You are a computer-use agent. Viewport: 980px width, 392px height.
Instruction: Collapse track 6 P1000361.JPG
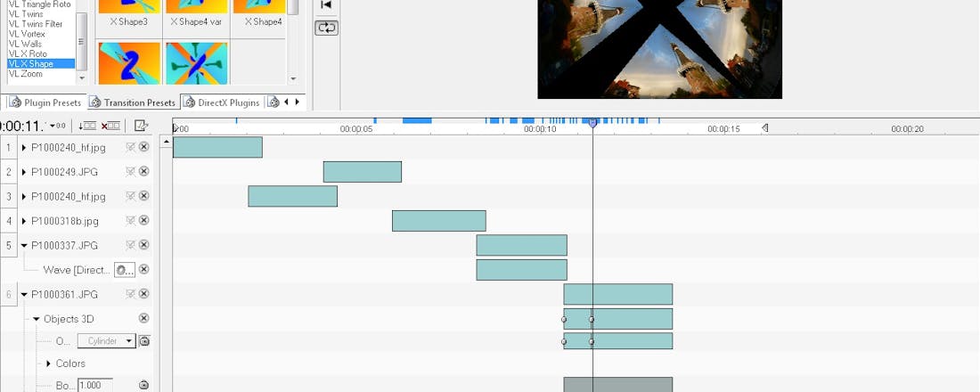(x=24, y=295)
